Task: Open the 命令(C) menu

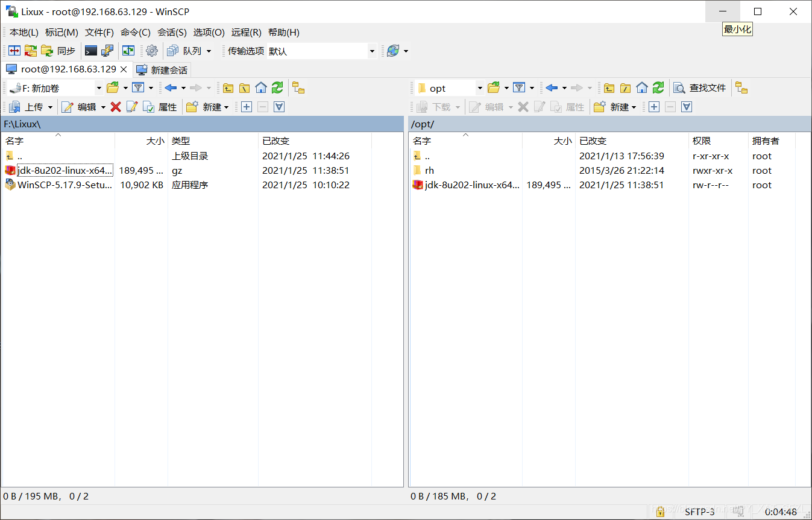Action: 136,32
